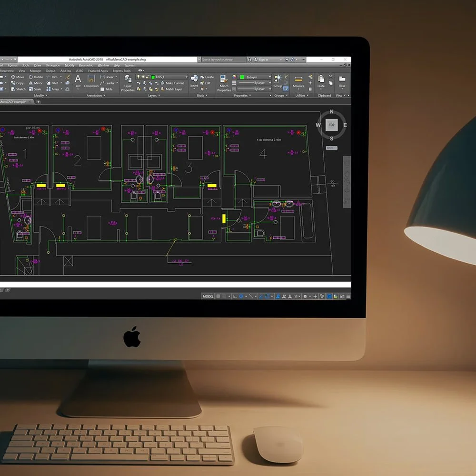Viewport: 476px width, 476px height.
Task: Choose the Stretch tool
Action: point(18,89)
